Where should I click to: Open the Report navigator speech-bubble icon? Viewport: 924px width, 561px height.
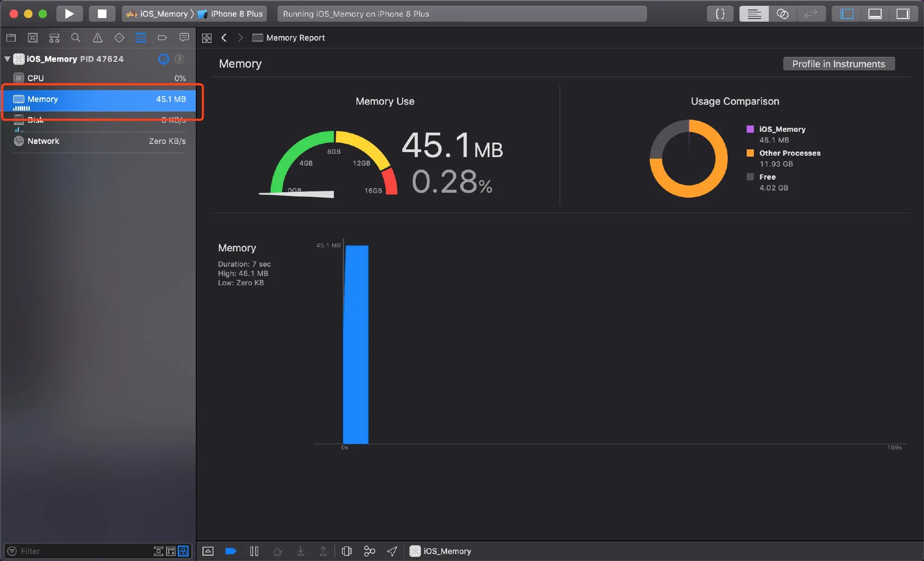pos(184,38)
